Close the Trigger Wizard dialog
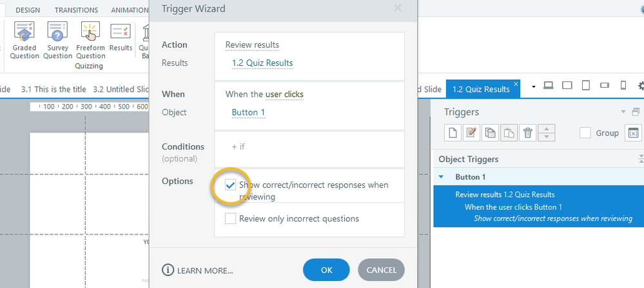644x288 pixels. click(x=398, y=8)
